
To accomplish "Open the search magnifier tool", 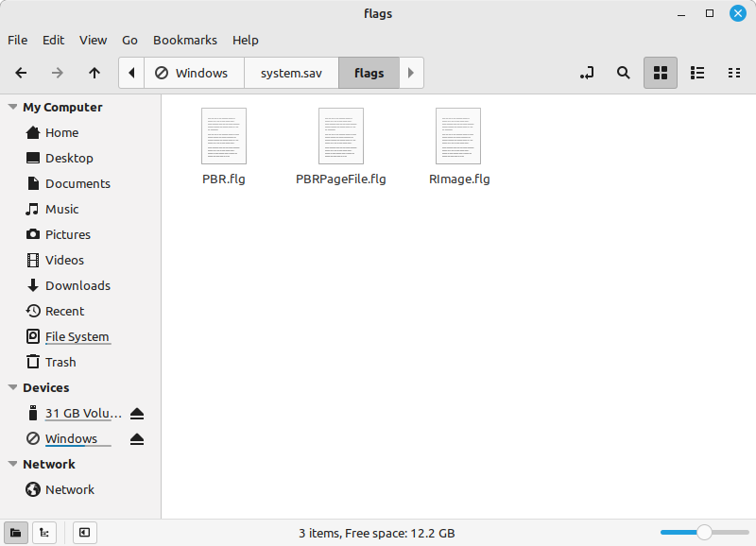I will [x=624, y=73].
